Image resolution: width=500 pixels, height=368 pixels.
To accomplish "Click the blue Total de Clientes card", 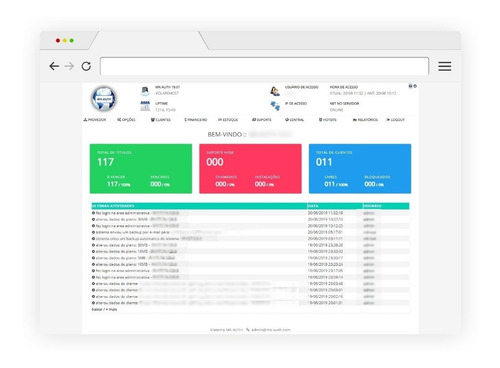I will pos(360,169).
